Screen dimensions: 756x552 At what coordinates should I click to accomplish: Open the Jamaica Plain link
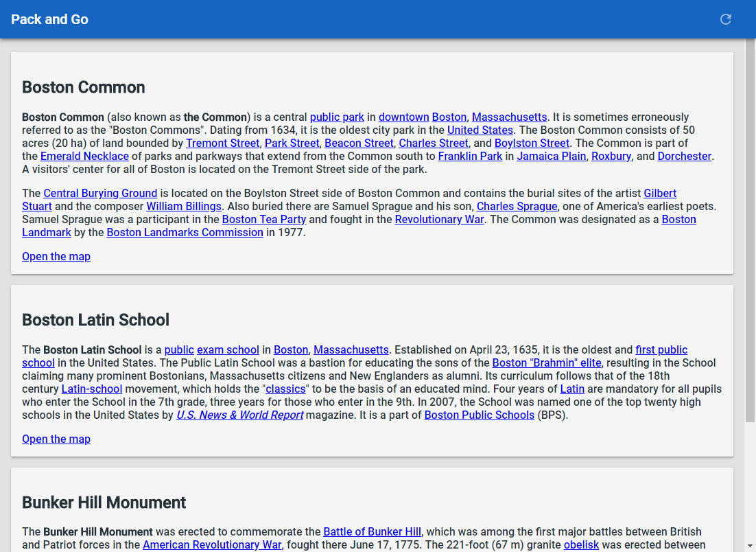click(552, 157)
